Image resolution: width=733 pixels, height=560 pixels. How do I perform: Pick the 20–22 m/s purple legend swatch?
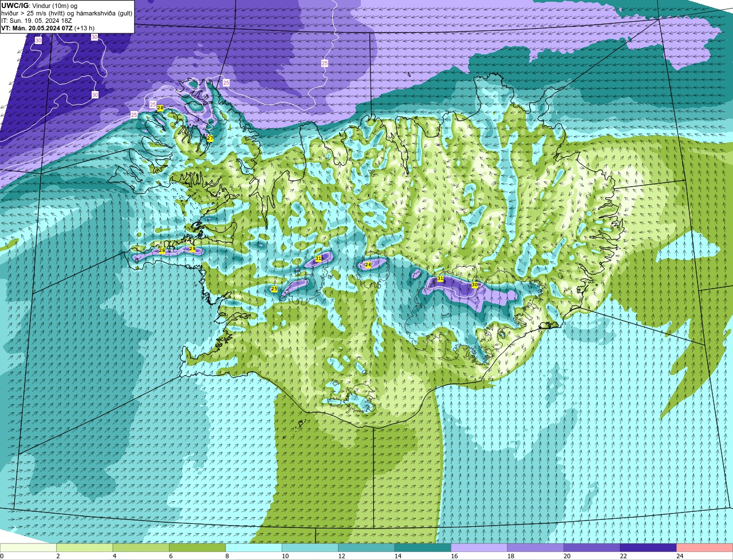[x=592, y=547]
